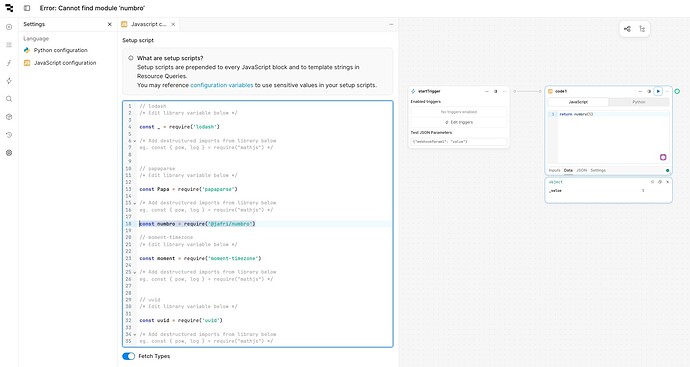Open run history clock icon in sidebar
The height and width of the screenshot is (367, 690).
pyautogui.click(x=9, y=135)
